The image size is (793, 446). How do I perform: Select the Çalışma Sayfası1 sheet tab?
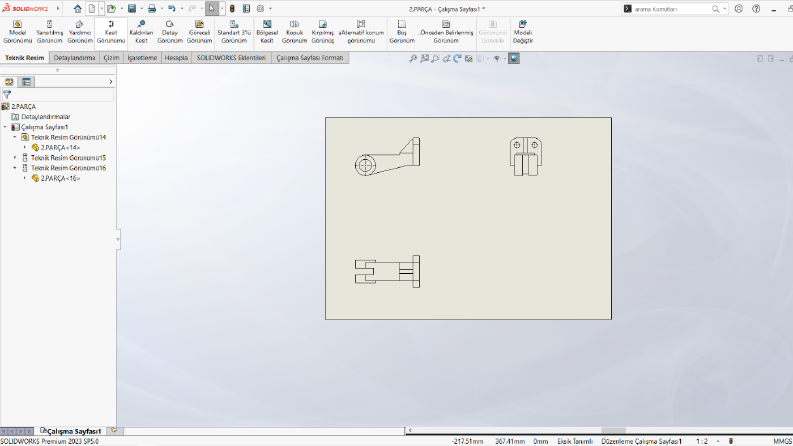pos(71,431)
